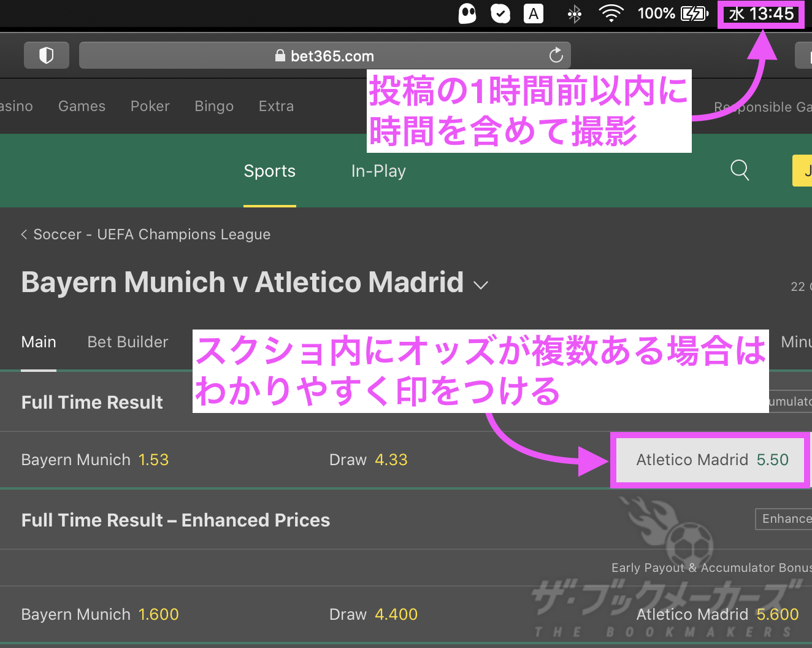The height and width of the screenshot is (648, 812).
Task: Click the checkmark app menu bar icon
Action: click(x=500, y=13)
